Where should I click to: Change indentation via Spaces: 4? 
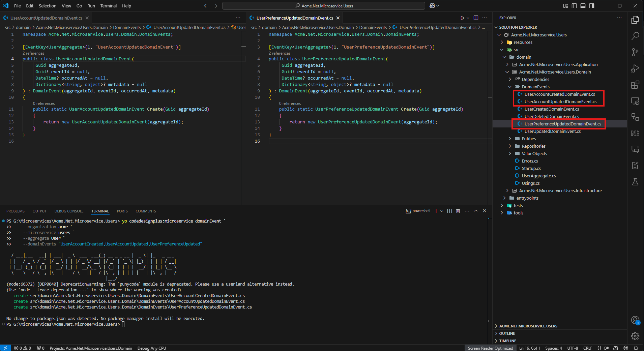553,348
